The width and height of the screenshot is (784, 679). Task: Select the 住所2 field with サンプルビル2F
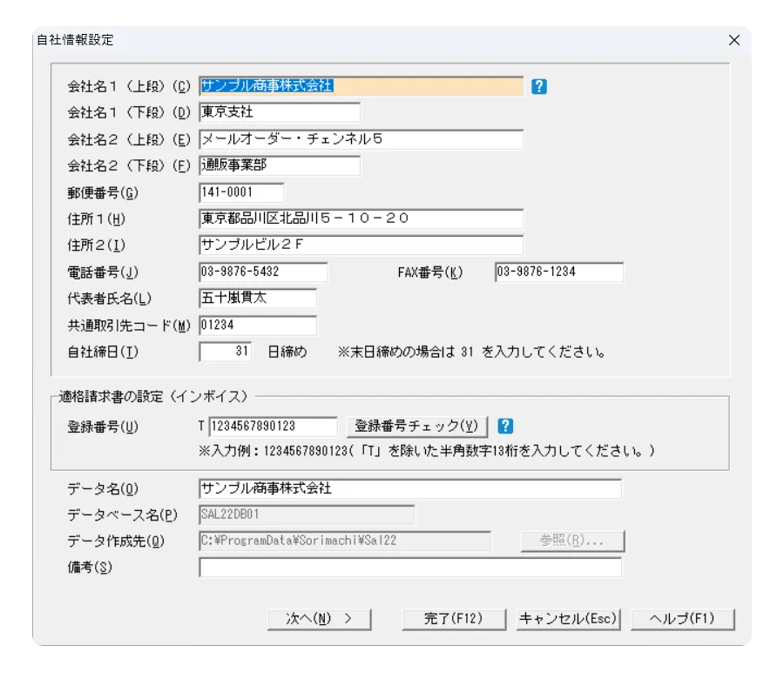362,245
